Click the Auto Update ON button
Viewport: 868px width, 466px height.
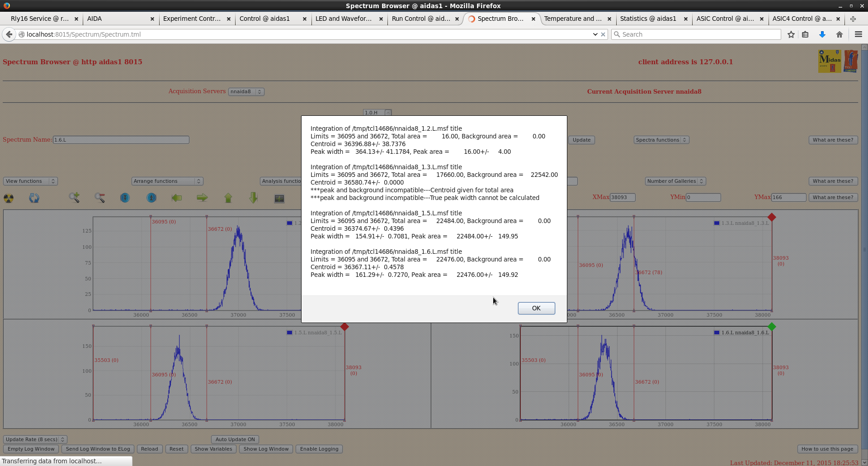tap(235, 440)
